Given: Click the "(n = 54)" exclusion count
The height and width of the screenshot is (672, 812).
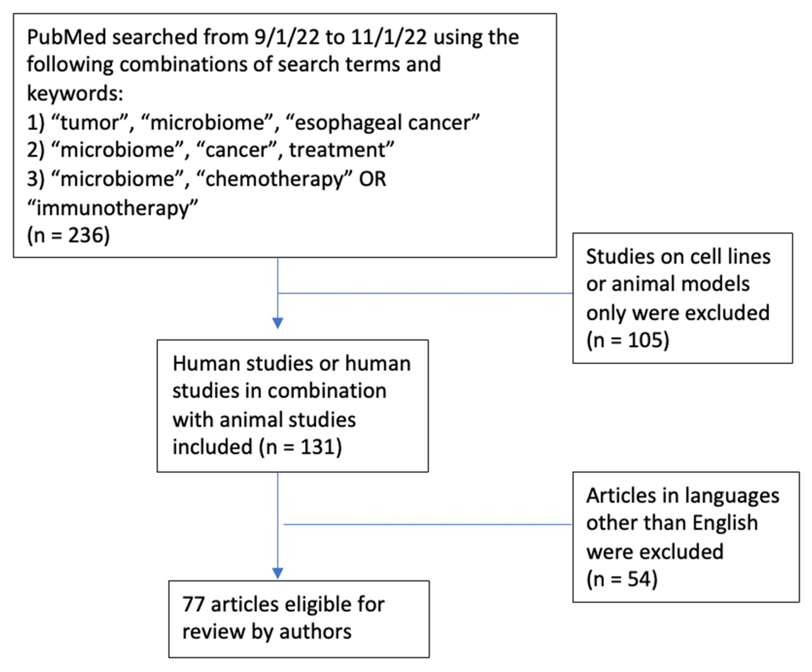Looking at the screenshot, I should click(622, 579).
